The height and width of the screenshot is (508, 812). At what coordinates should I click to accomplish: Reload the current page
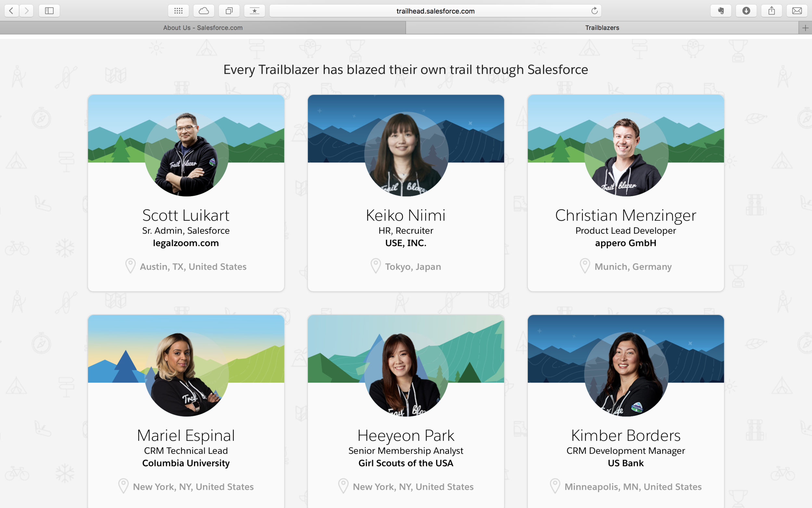tap(594, 10)
